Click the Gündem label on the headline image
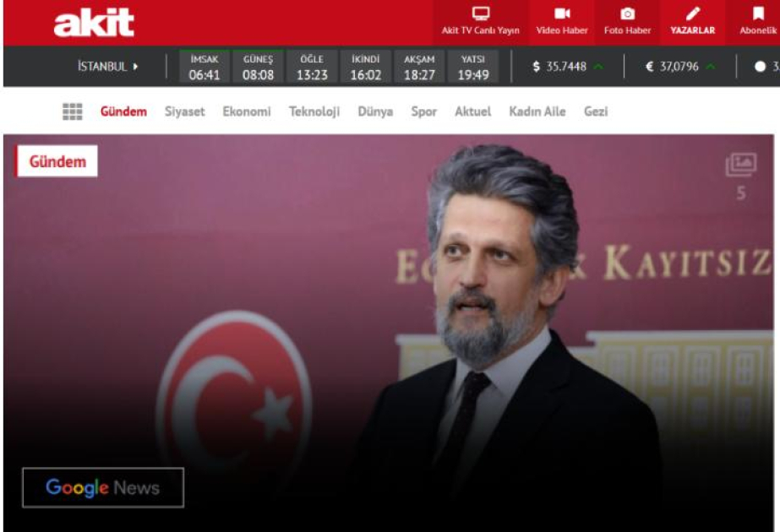This screenshot has height=532, width=780. pyautogui.click(x=57, y=161)
